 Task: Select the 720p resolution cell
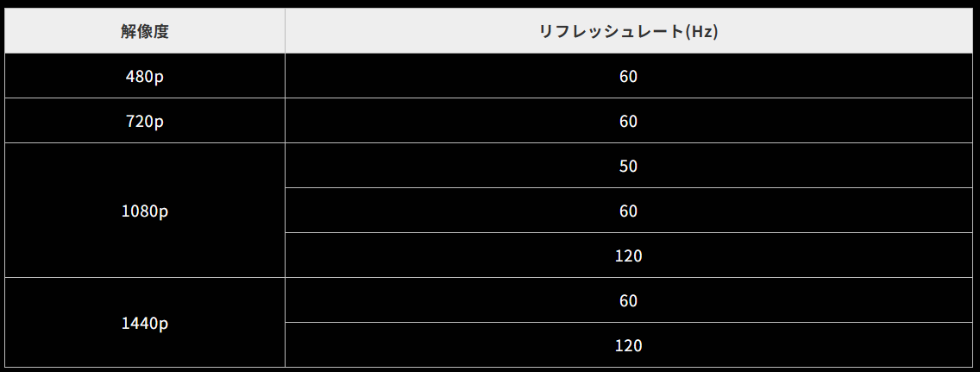pyautogui.click(x=145, y=122)
